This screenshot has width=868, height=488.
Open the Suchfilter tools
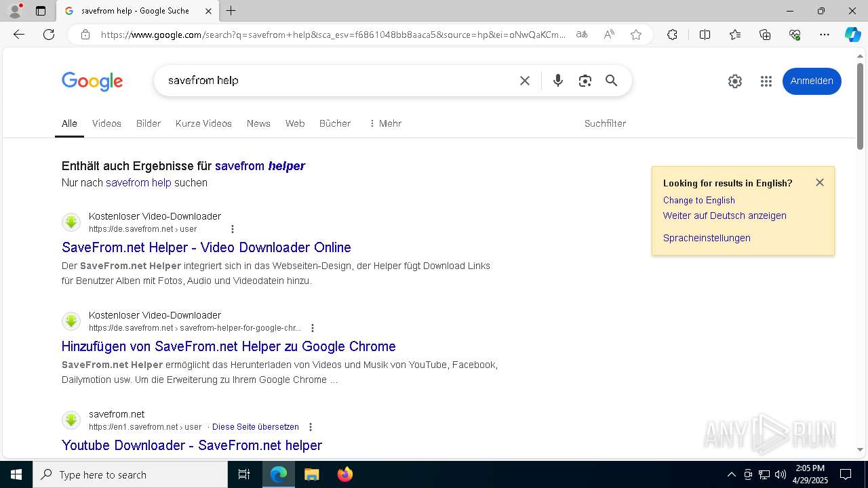(x=605, y=123)
